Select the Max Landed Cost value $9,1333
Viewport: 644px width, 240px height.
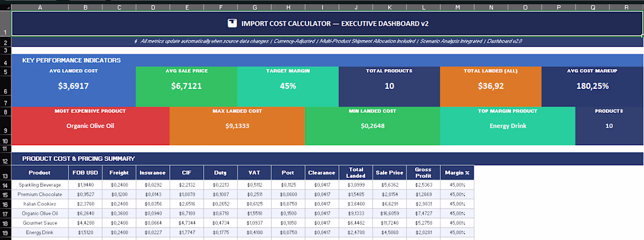237,126
